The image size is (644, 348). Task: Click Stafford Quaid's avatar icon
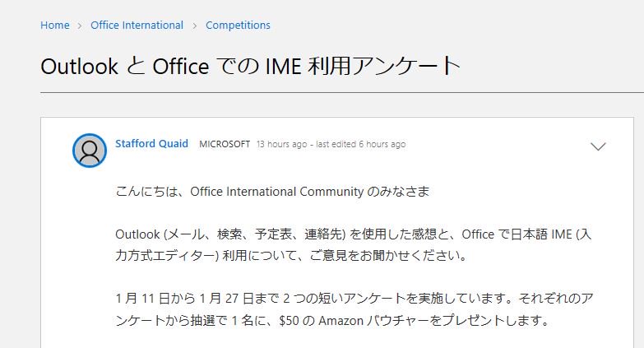coord(90,151)
